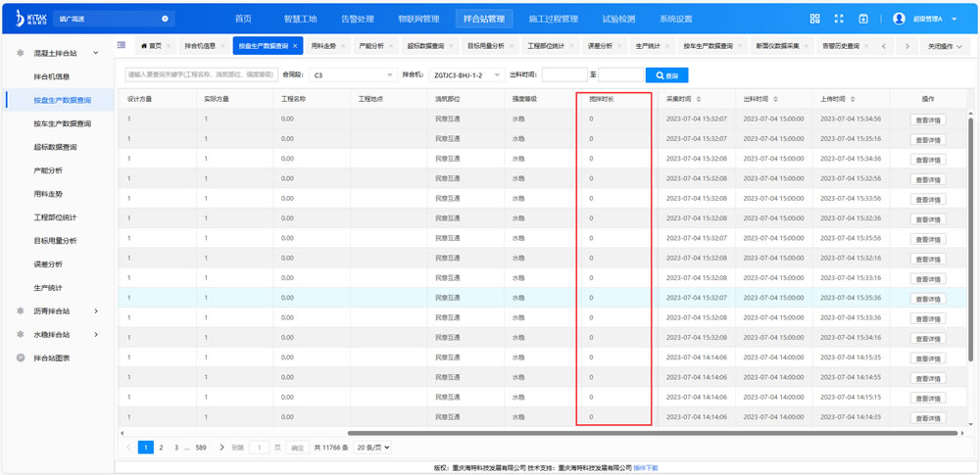Click the keyword search input field
Image resolution: width=980 pixels, height=475 pixels.
[x=201, y=75]
